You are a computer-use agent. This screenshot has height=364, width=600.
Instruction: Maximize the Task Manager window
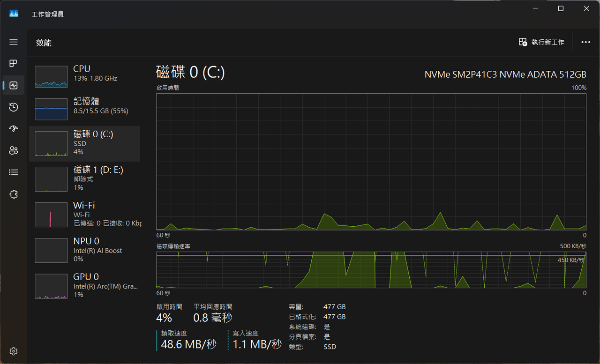tap(561, 8)
